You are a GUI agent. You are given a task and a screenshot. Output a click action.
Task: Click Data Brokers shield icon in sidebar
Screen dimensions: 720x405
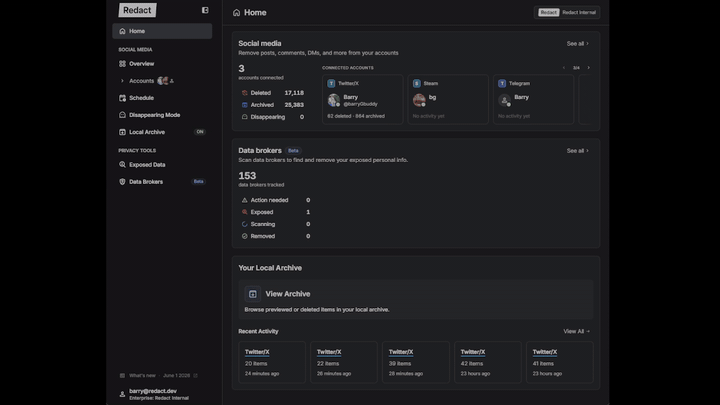pos(122,181)
